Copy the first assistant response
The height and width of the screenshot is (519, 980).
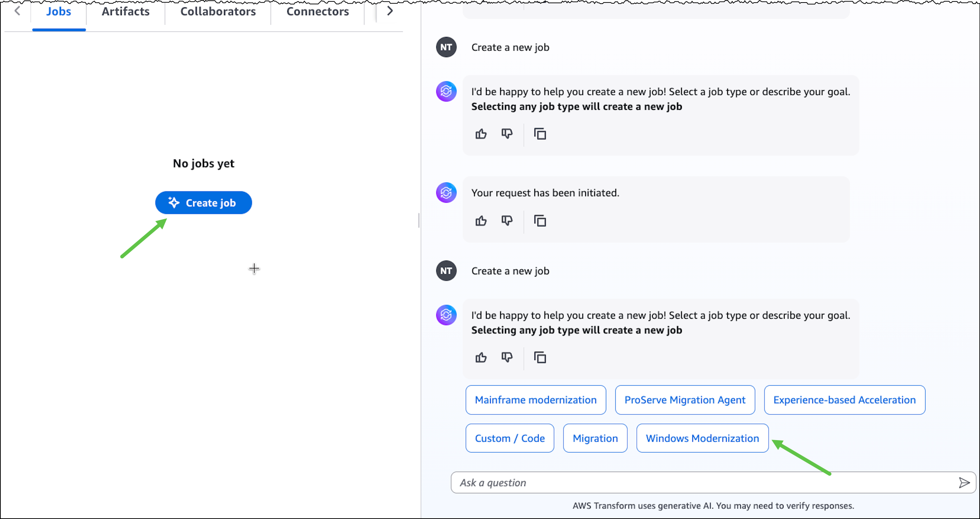pos(540,134)
